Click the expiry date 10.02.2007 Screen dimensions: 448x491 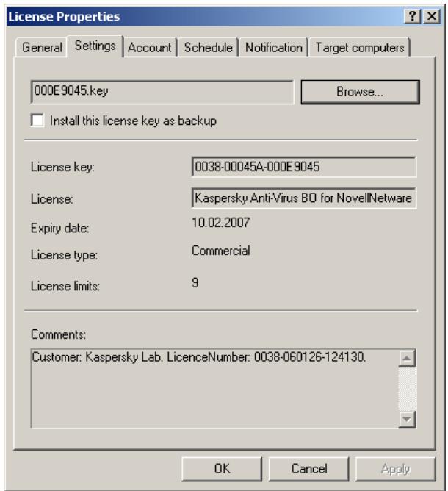(x=221, y=223)
